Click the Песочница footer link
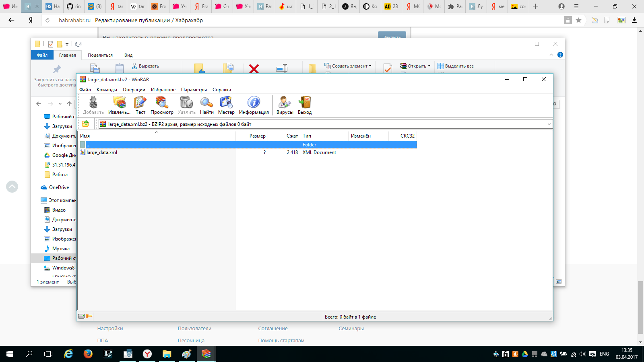 tap(191, 341)
